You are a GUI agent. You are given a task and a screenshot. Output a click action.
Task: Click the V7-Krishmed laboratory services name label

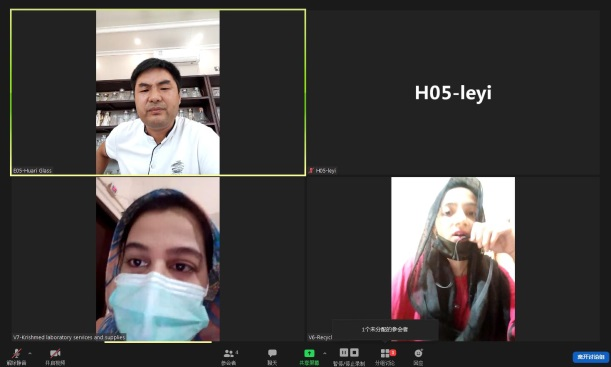69,337
